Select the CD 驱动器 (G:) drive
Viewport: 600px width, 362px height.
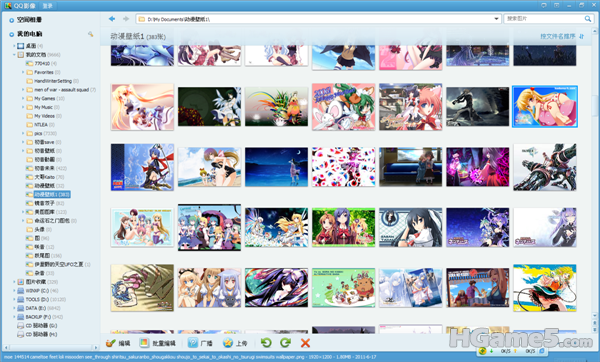coord(37,326)
